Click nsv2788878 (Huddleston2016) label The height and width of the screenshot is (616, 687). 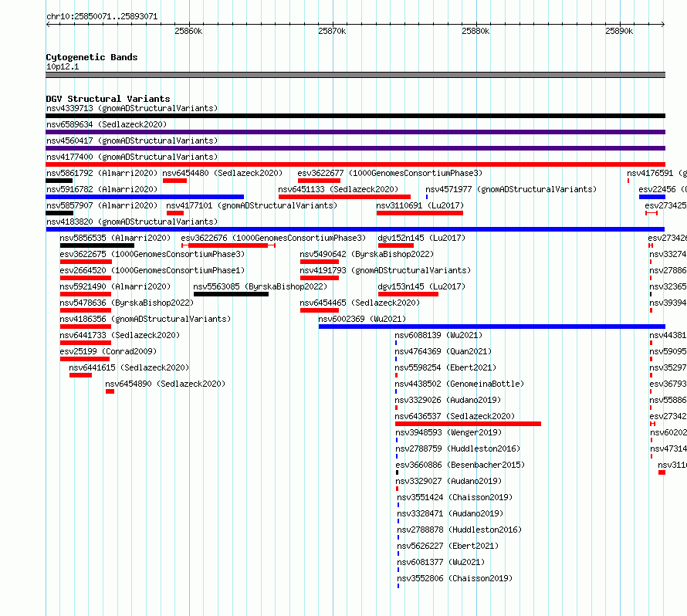(x=459, y=530)
